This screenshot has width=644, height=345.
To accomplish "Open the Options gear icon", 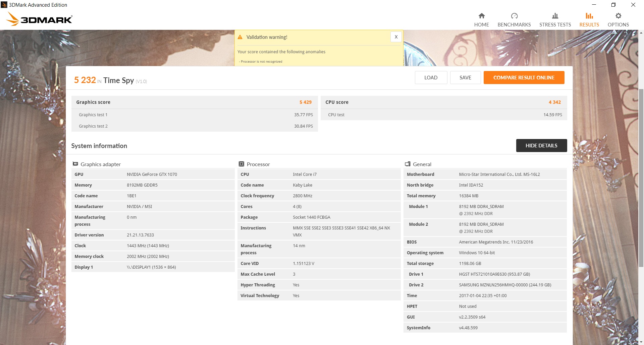I will tap(618, 16).
